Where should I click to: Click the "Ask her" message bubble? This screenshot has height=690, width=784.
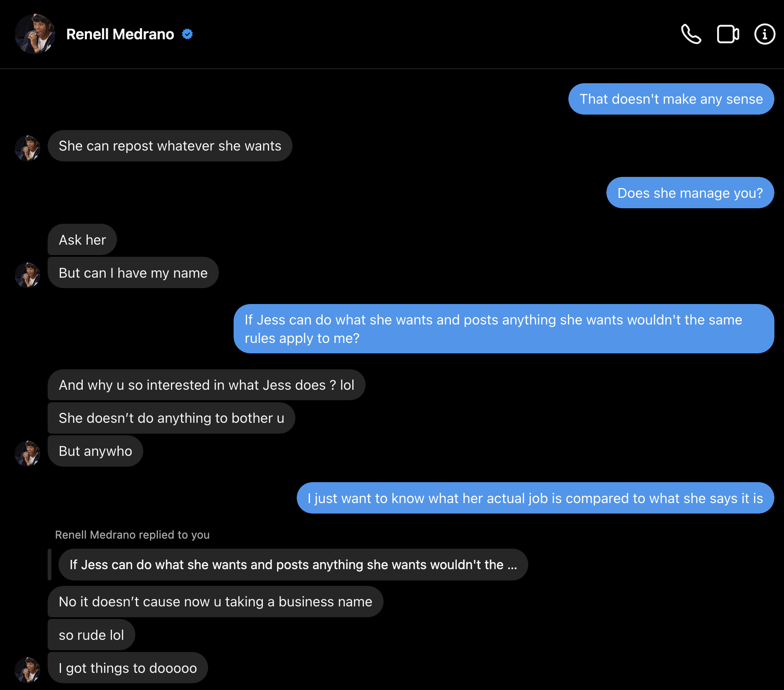click(82, 240)
